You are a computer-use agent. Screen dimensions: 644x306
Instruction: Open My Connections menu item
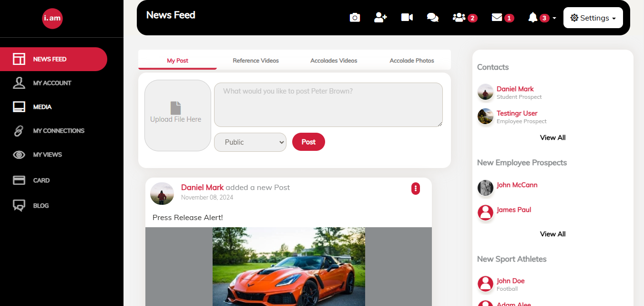59,131
